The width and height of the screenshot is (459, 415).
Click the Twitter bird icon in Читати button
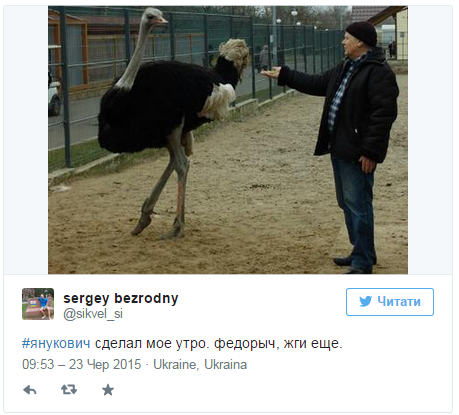(x=365, y=302)
